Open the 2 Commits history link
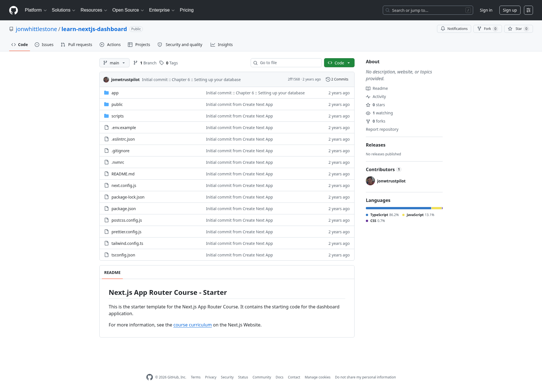The width and height of the screenshot is (542, 392). [x=337, y=79]
